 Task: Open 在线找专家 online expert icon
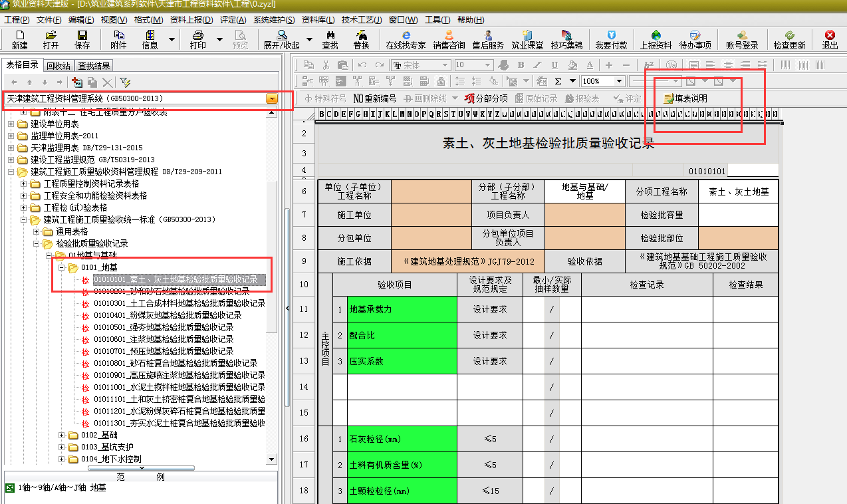406,39
